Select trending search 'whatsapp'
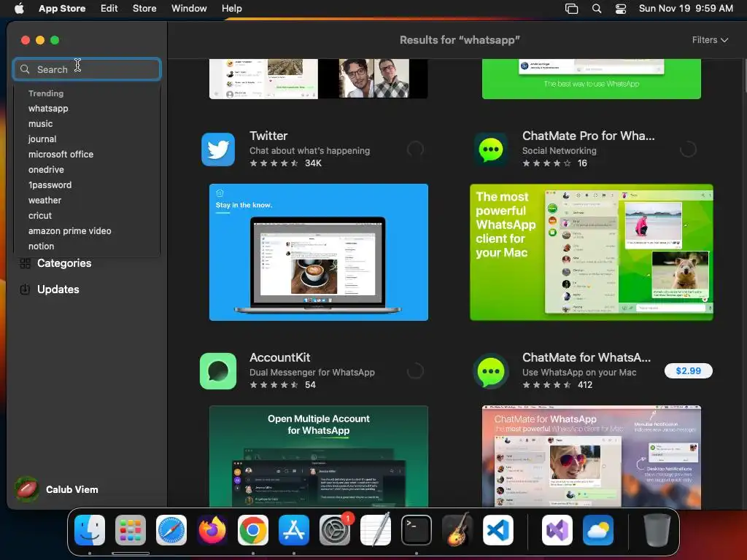 click(x=48, y=109)
